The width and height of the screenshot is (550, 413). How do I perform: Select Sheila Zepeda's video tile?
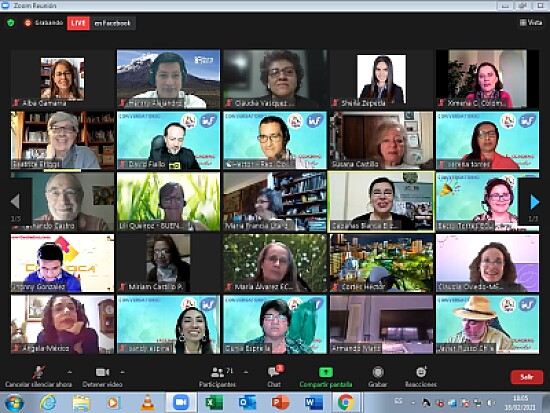(381, 79)
